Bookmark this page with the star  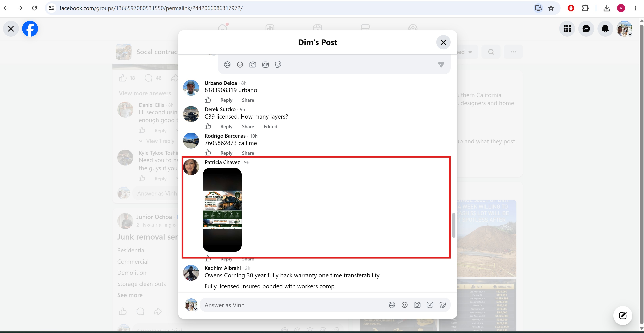point(551,8)
